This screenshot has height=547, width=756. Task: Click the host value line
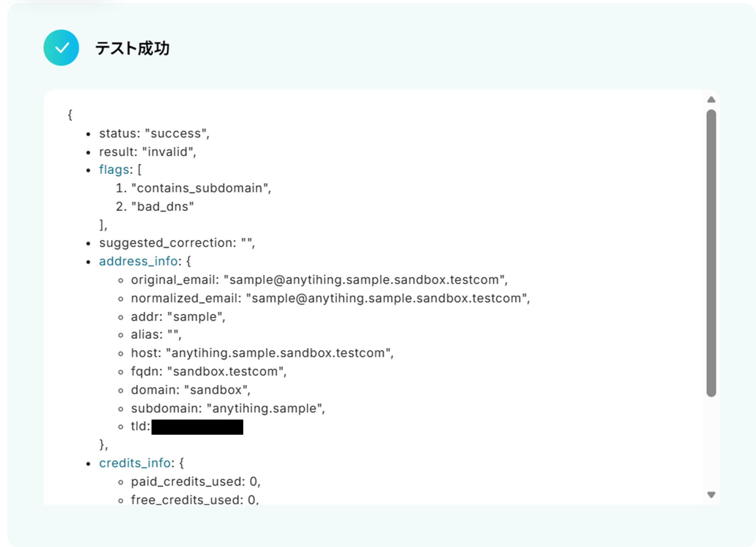(x=262, y=353)
